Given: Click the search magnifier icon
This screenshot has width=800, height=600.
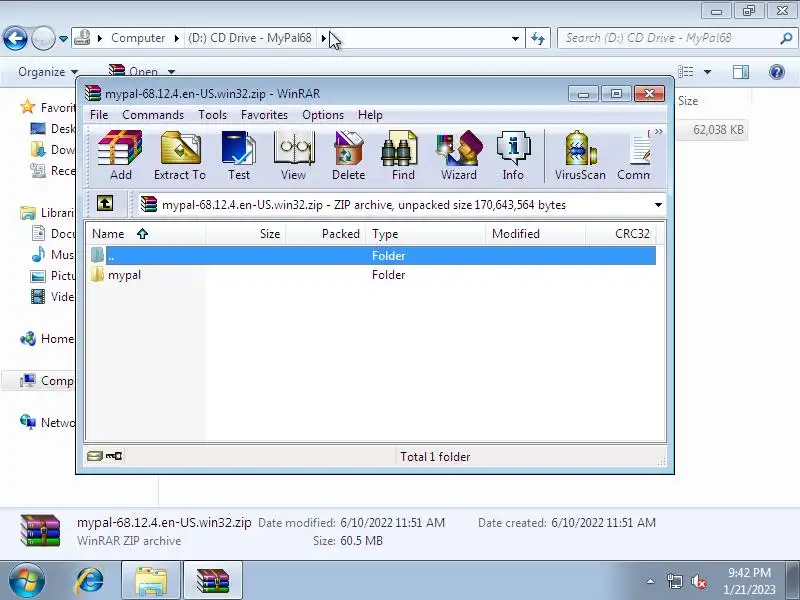Looking at the screenshot, I should (x=786, y=38).
